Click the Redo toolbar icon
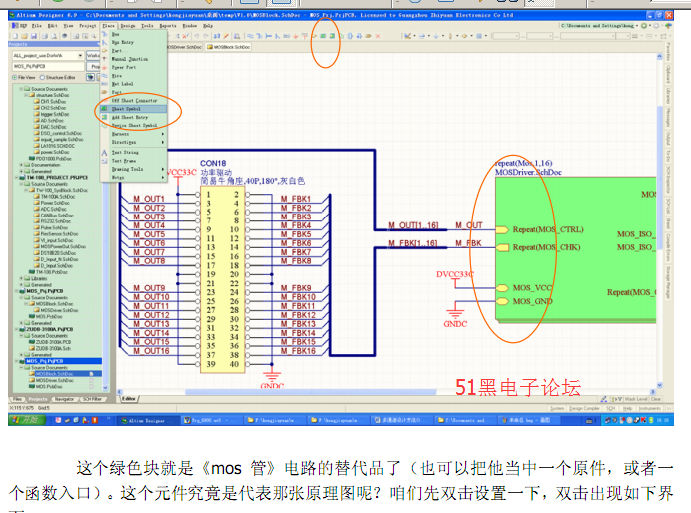Viewport: 691px width, 513px height. click(x=206, y=36)
